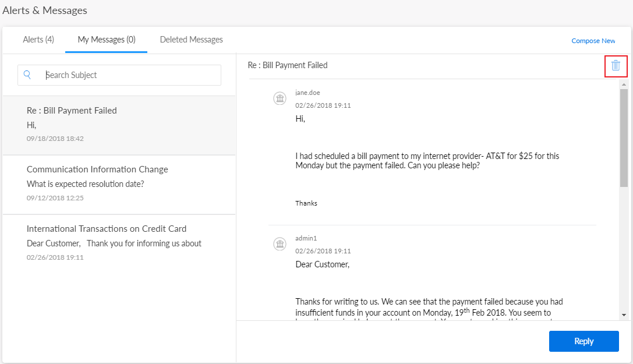The width and height of the screenshot is (633, 364).
Task: Click the reading pane subject heading
Action: (x=288, y=65)
